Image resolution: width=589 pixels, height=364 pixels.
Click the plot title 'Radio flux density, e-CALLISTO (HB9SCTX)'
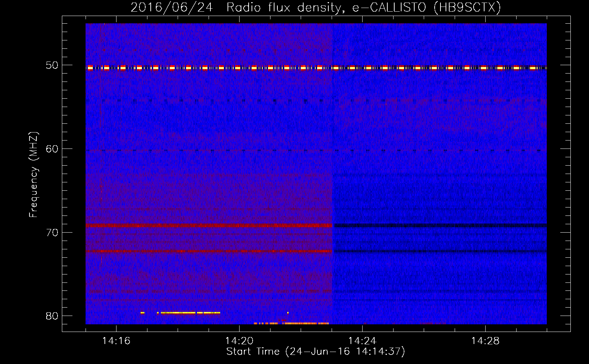point(363,7)
